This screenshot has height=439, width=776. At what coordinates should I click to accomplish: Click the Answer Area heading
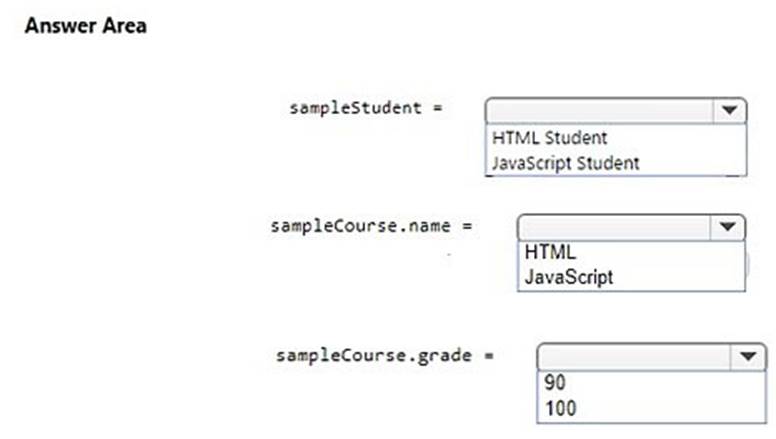tap(85, 26)
